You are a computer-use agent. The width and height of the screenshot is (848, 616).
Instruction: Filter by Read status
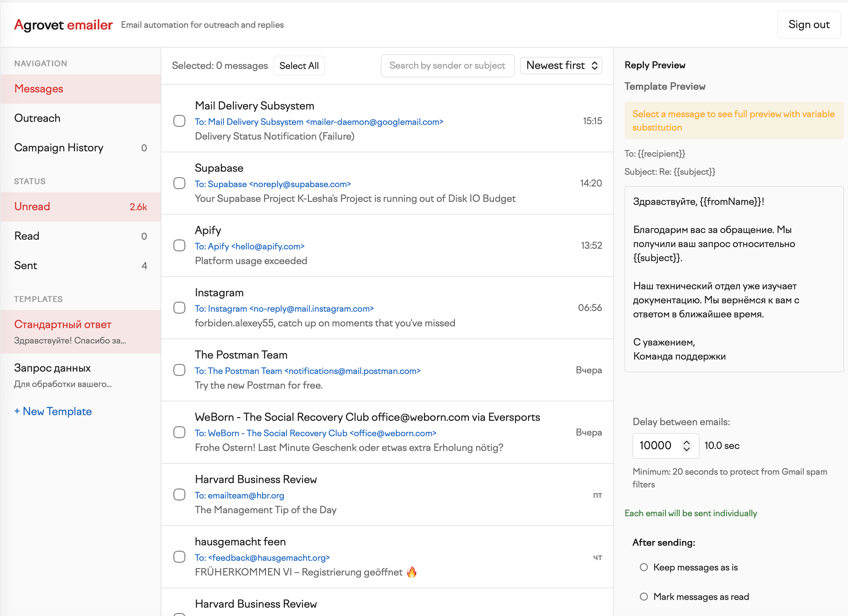[x=26, y=236]
